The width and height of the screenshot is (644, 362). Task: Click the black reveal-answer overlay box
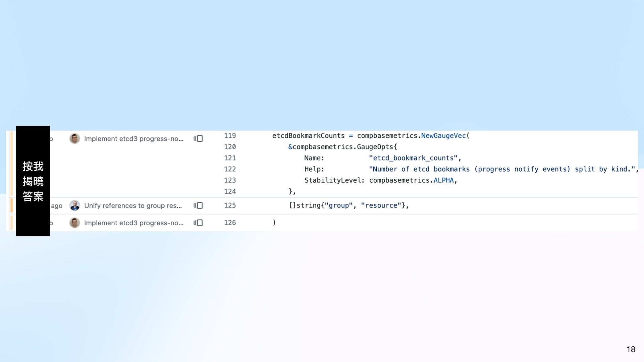(33, 181)
